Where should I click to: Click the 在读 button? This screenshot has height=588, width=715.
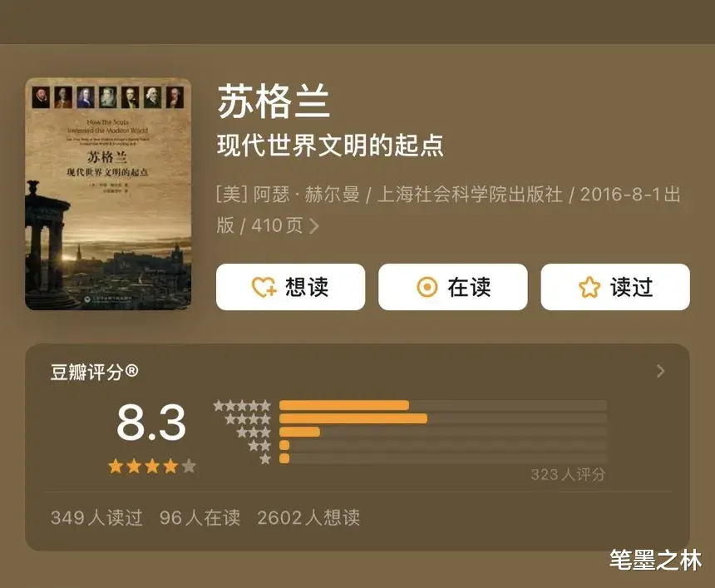[x=453, y=287]
